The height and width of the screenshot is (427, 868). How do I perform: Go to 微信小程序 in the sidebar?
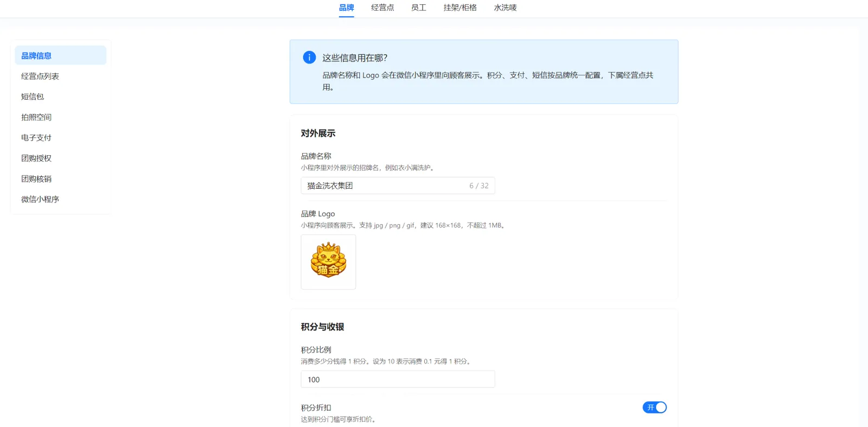coord(60,199)
